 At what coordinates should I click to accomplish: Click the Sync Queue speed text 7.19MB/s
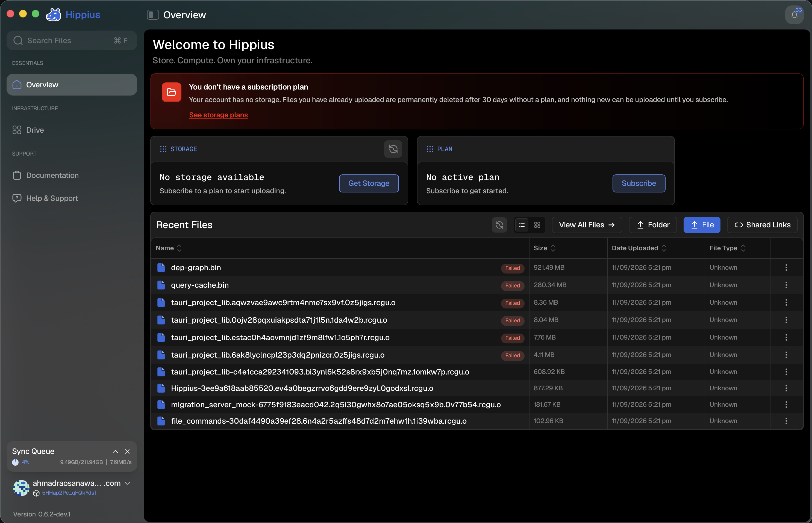click(121, 462)
